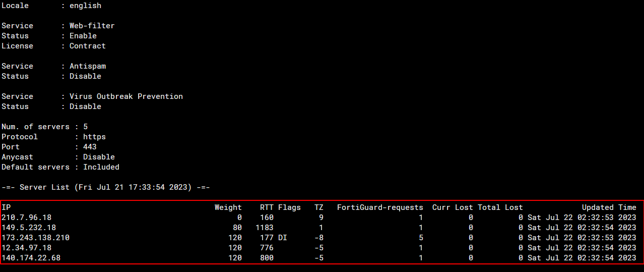644x272 pixels.
Task: Select server IP 210.7.96.18
Action: pos(26,217)
